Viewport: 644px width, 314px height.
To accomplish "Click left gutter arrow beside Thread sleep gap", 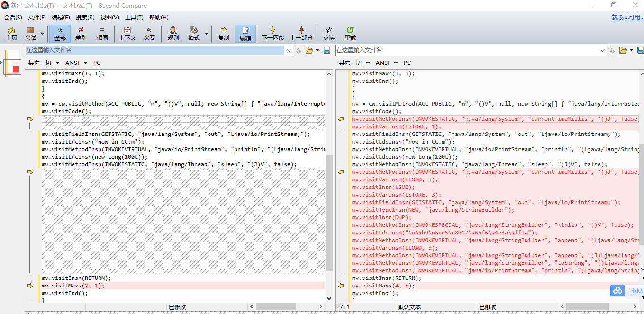I will [x=30, y=172].
